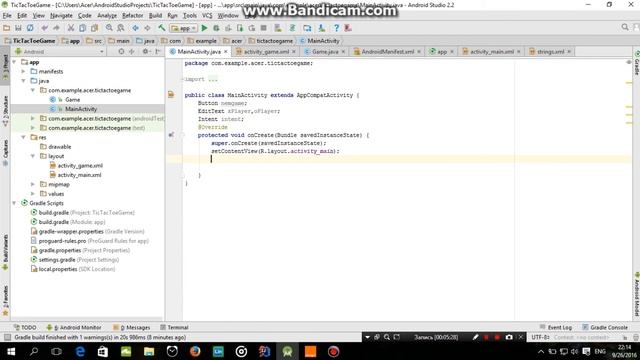
Task: Open the SDK Manager download icon
Action: point(322,28)
